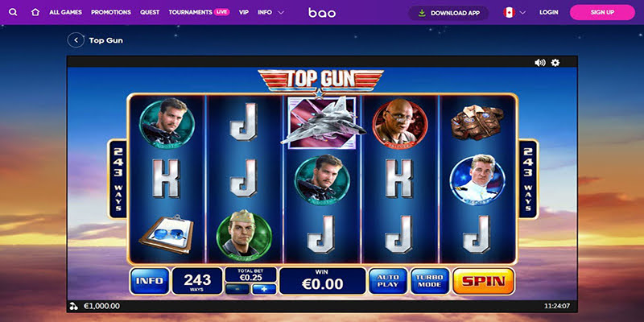The image size is (644, 322).
Task: Toggle Auto Play
Action: click(x=388, y=281)
